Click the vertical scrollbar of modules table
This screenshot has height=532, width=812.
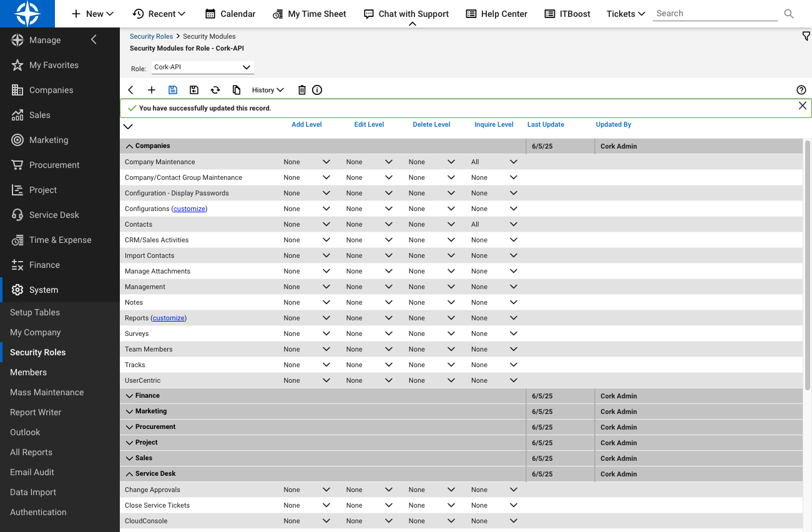pos(808,265)
